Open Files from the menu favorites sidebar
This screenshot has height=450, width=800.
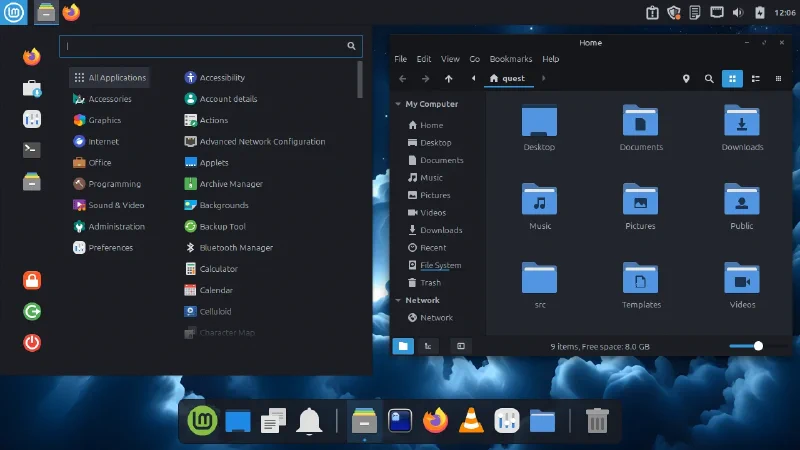click(x=32, y=181)
